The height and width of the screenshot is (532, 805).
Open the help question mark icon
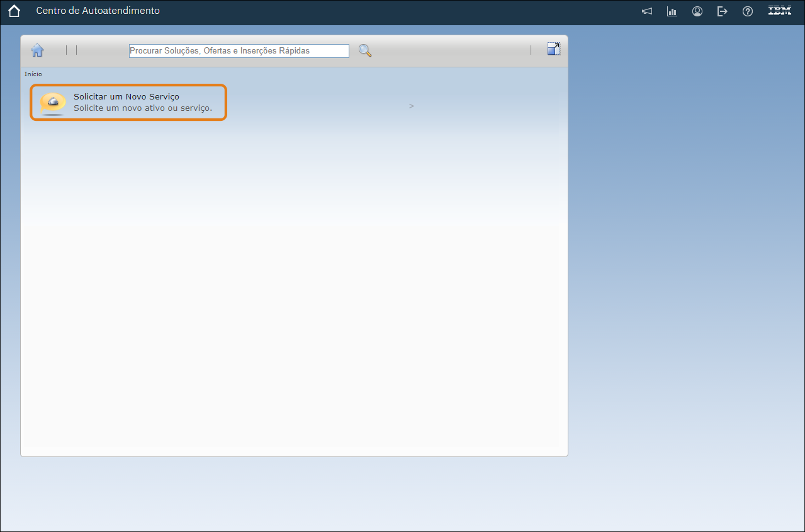pos(748,11)
